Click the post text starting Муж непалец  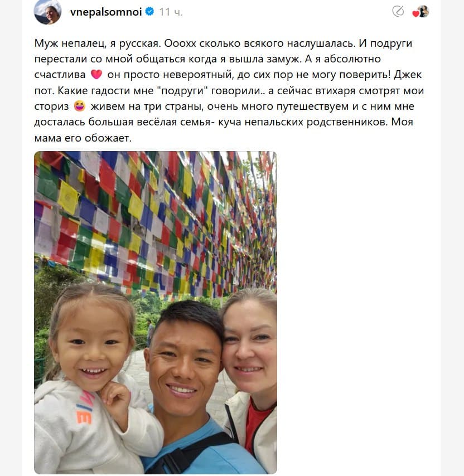pos(229,90)
